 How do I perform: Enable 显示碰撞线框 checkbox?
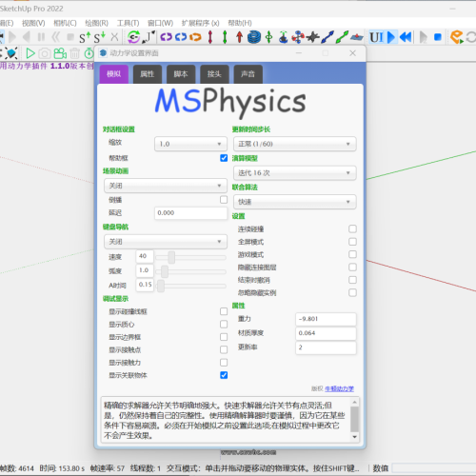click(x=224, y=311)
